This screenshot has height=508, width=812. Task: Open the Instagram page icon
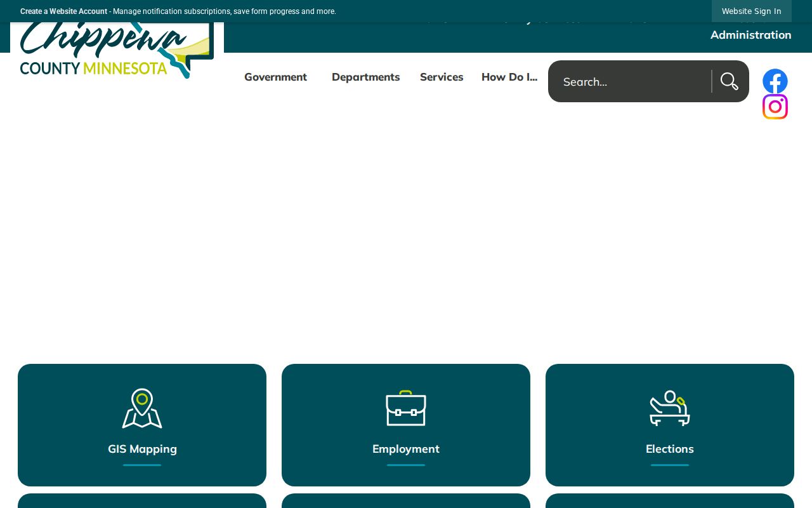click(x=775, y=107)
